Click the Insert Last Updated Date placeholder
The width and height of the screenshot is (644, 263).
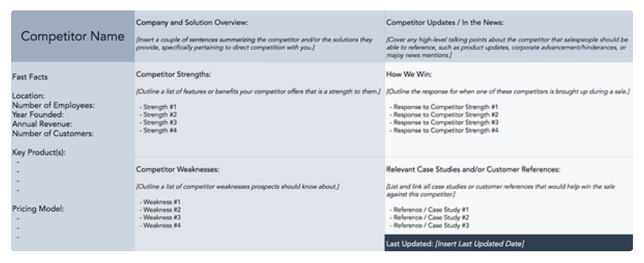click(480, 244)
